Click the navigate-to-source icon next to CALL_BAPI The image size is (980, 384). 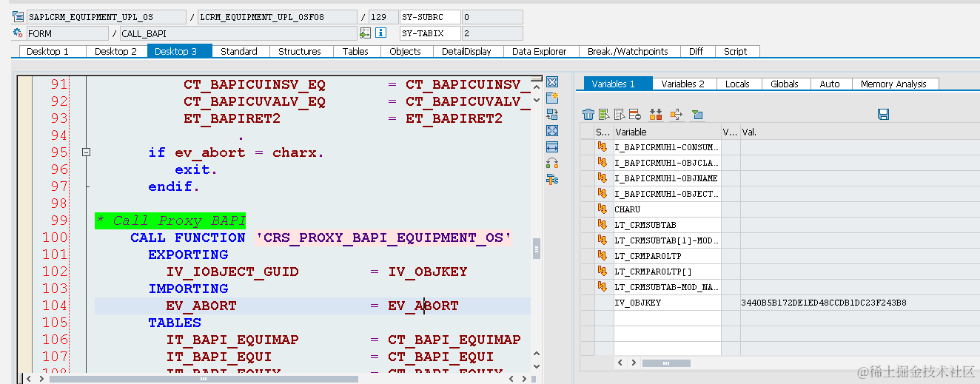click(x=365, y=33)
